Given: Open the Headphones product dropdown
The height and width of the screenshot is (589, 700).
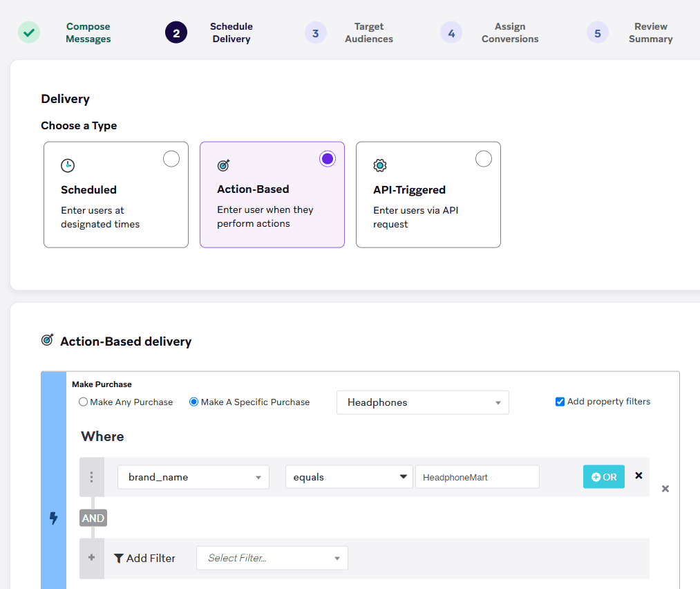Looking at the screenshot, I should coord(423,402).
